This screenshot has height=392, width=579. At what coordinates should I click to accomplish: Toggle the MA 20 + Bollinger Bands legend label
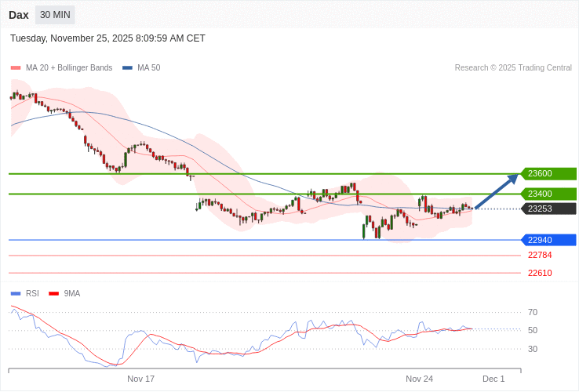(69, 68)
